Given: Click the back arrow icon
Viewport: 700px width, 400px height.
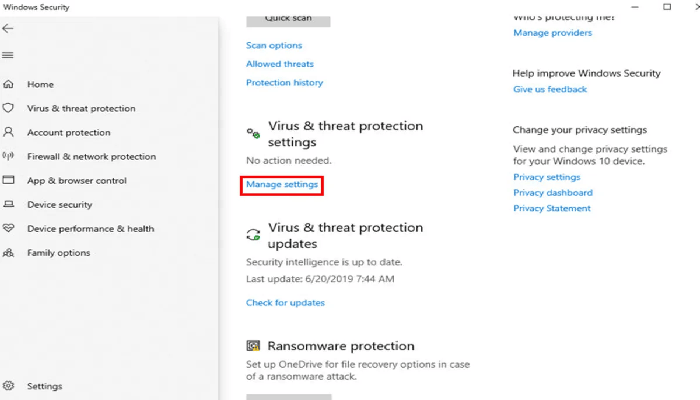Looking at the screenshot, I should tap(9, 28).
